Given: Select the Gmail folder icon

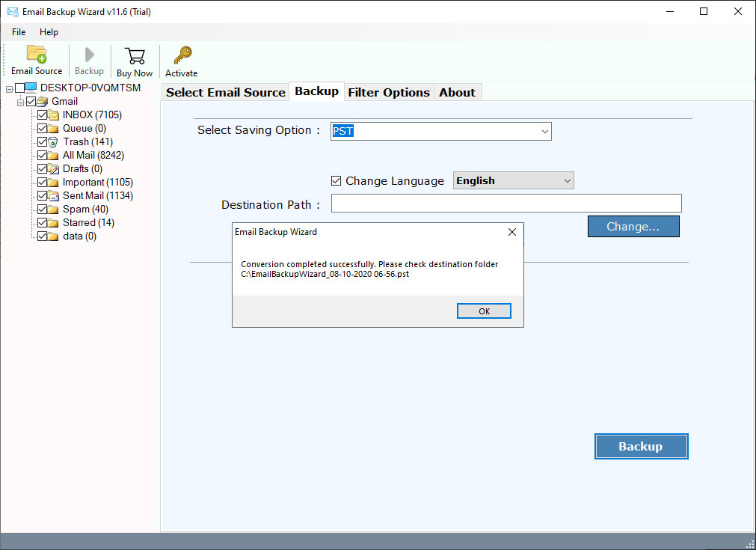Looking at the screenshot, I should coord(43,101).
